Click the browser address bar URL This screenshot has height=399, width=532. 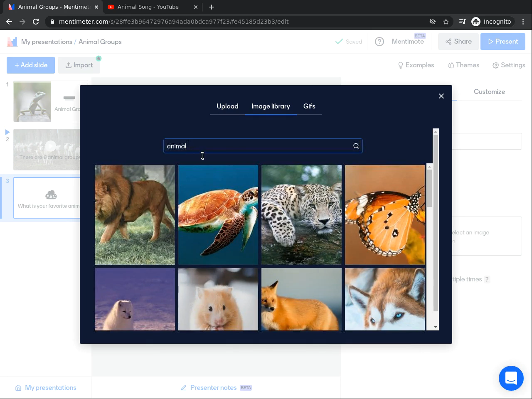pyautogui.click(x=174, y=22)
